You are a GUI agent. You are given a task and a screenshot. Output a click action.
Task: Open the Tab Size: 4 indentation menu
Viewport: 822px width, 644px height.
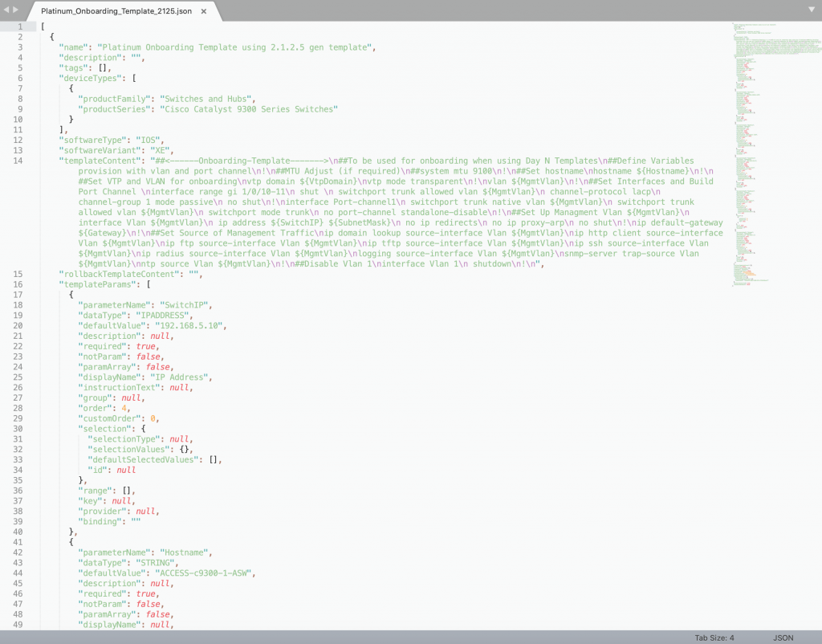(714, 638)
